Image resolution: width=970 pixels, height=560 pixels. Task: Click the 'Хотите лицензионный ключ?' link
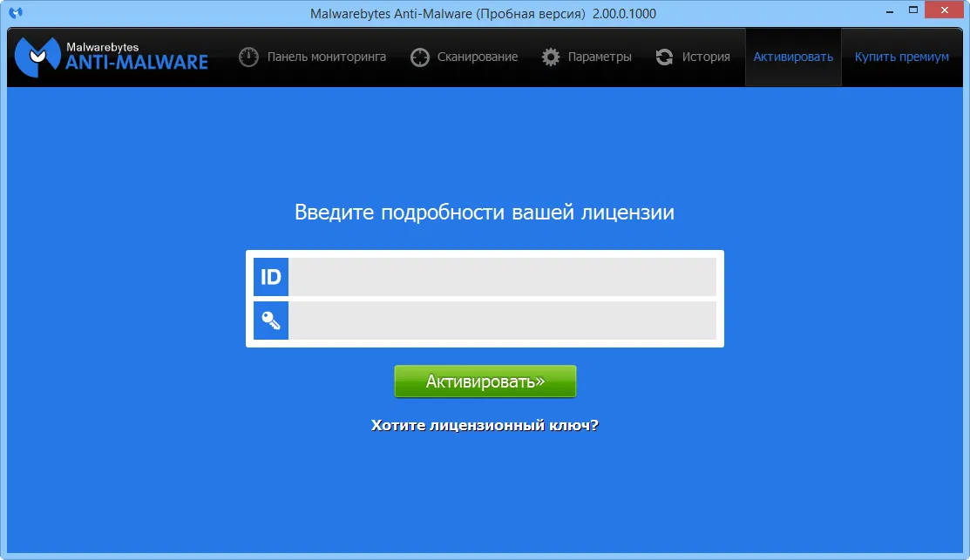[x=485, y=426]
